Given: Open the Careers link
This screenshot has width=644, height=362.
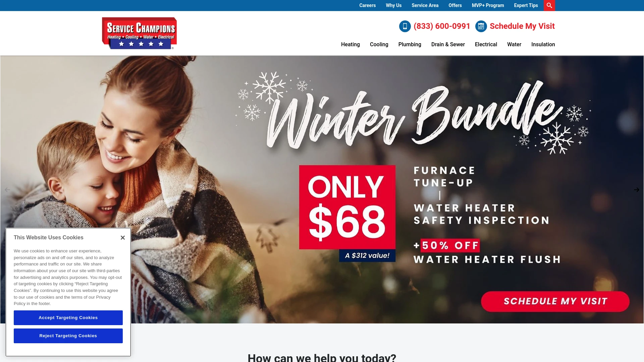Looking at the screenshot, I should 367,5.
